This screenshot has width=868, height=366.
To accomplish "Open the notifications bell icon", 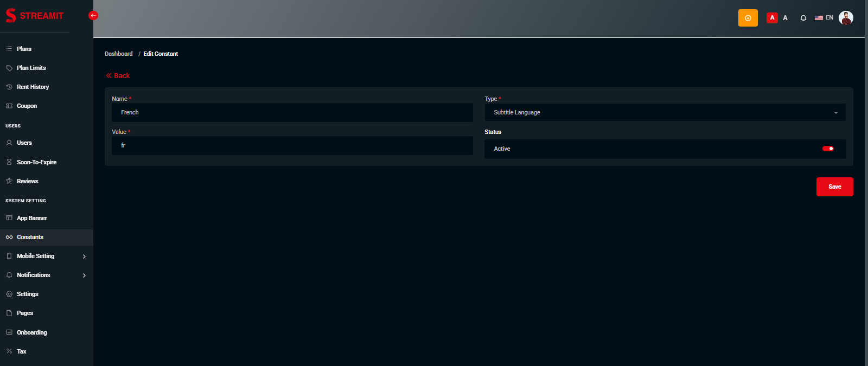I will [803, 18].
